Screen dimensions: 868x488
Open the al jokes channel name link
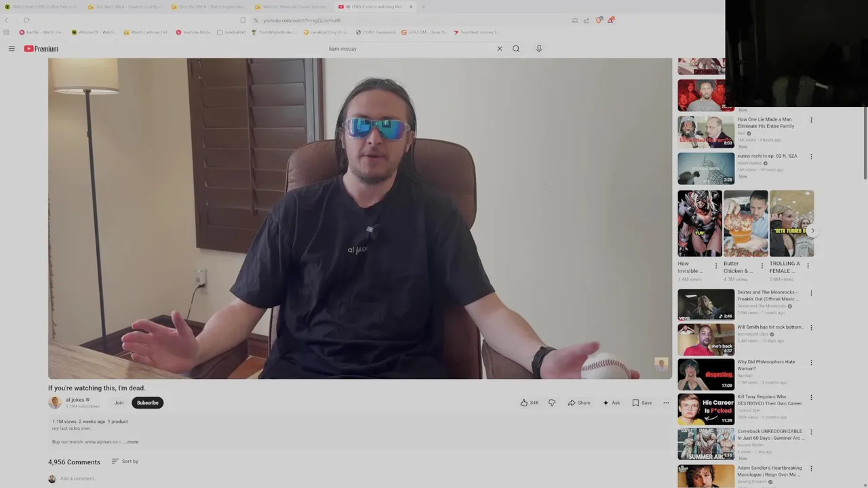pos(75,400)
